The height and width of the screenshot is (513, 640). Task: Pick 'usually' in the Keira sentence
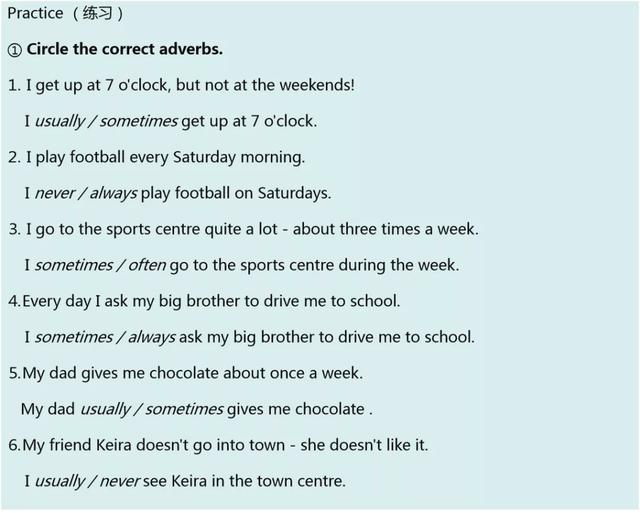[60, 482]
